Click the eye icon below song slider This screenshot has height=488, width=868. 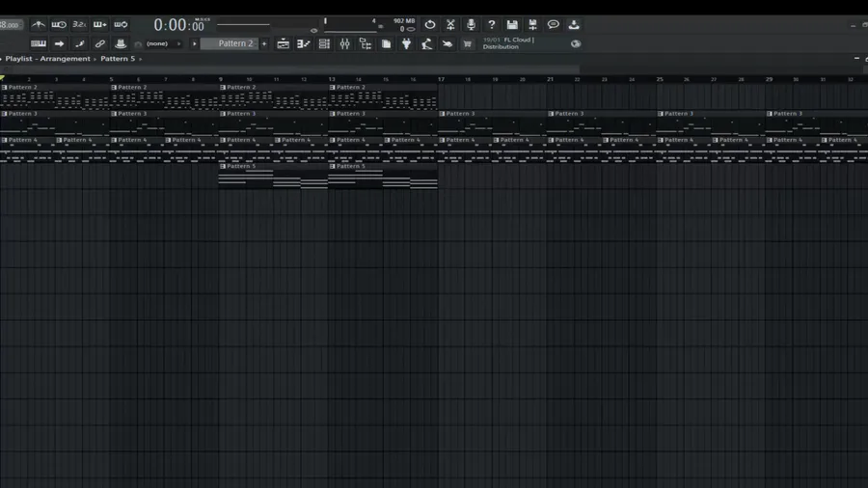[x=313, y=31]
